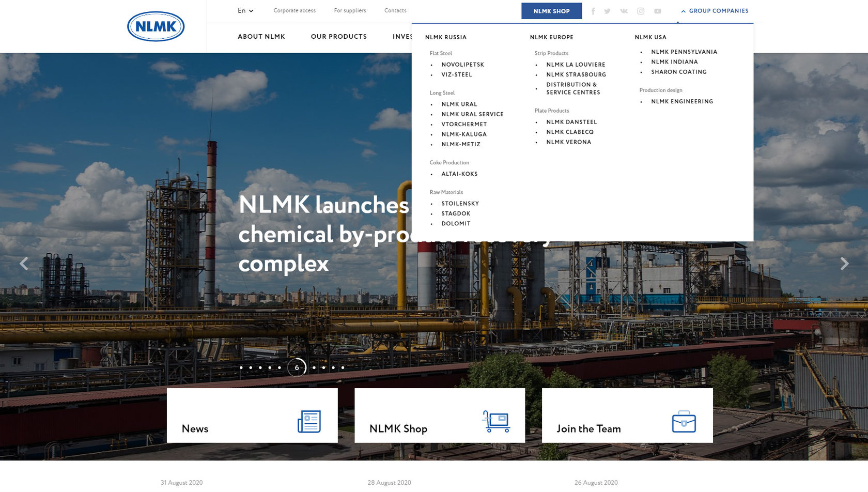Screen dimensions: 868x492
Task: Open the Our Products menu
Action: [339, 37]
